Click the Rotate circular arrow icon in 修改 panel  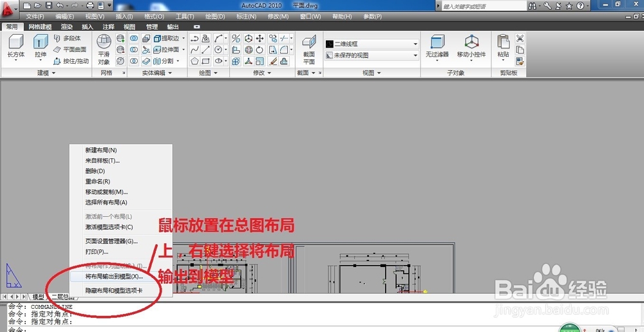click(260, 50)
